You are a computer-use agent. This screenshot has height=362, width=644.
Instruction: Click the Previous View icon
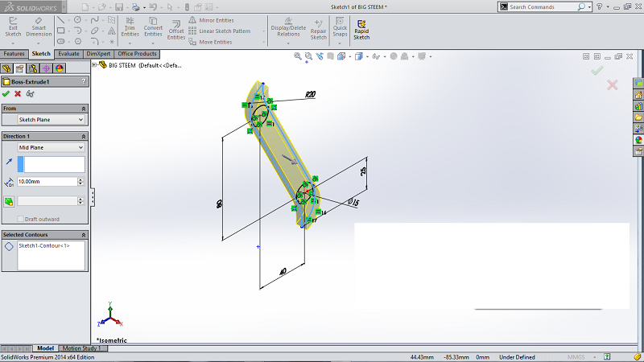pyautogui.click(x=319, y=56)
